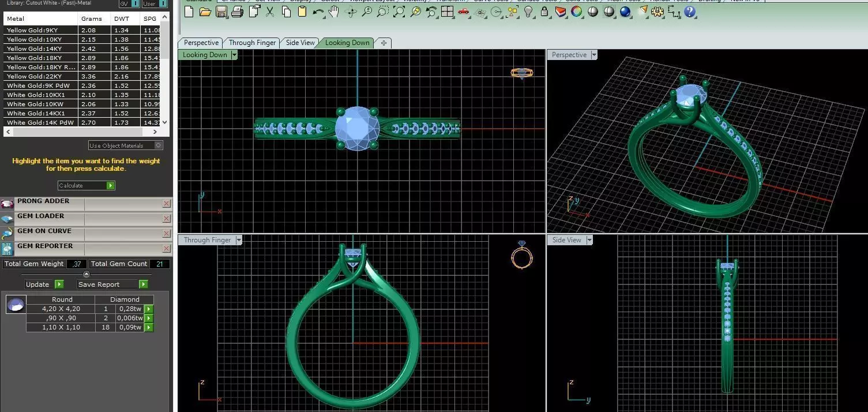
Task: Save the file with floppy icon
Action: point(221,12)
